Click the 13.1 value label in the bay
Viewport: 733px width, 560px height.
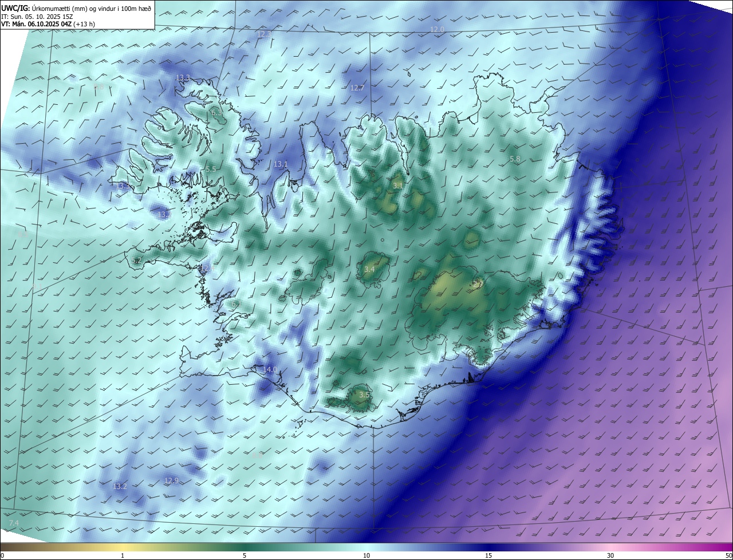point(281,164)
